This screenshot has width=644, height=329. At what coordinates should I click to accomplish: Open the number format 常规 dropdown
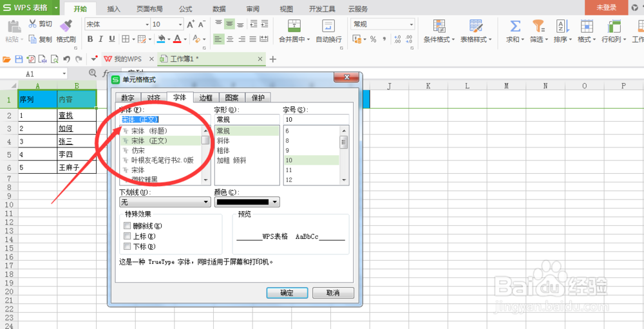point(411,24)
